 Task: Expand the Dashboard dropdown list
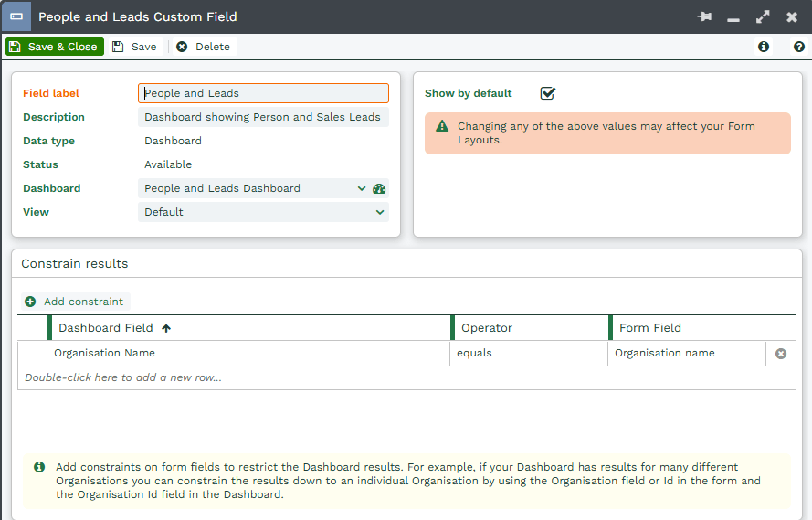click(x=362, y=189)
